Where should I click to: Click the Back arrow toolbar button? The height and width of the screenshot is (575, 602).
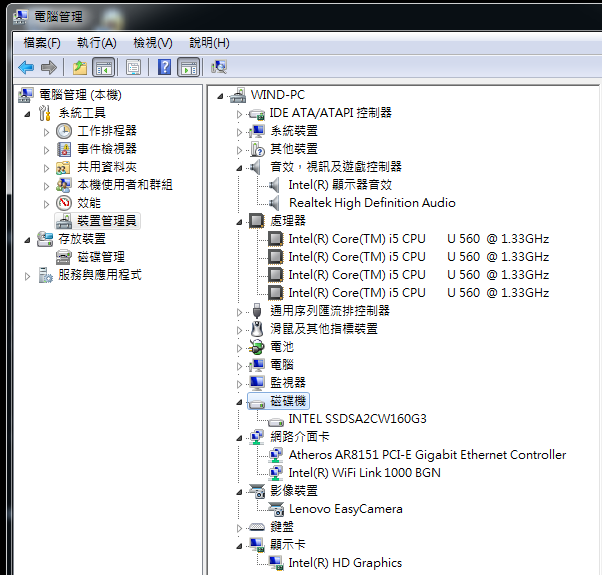[x=26, y=68]
